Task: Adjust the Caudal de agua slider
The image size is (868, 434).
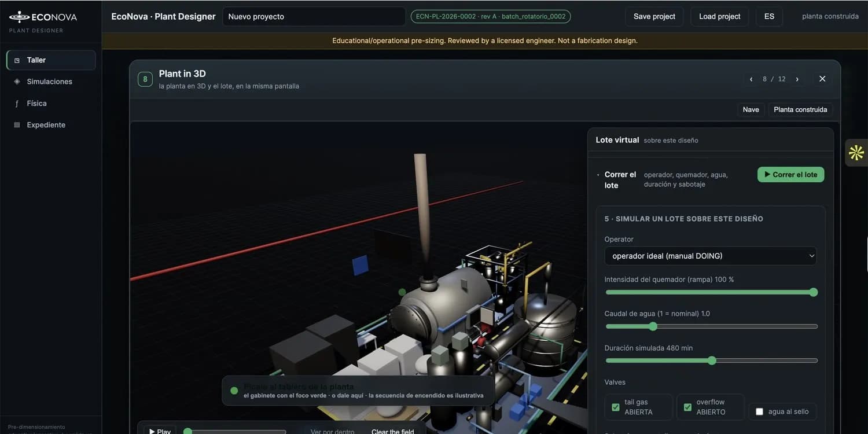Action: coord(711,326)
